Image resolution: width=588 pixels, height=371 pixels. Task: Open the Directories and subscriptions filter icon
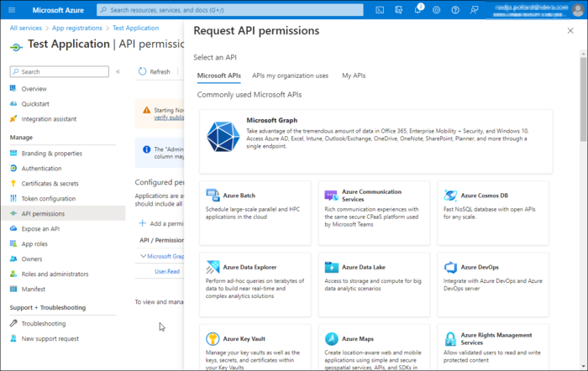[399, 10]
